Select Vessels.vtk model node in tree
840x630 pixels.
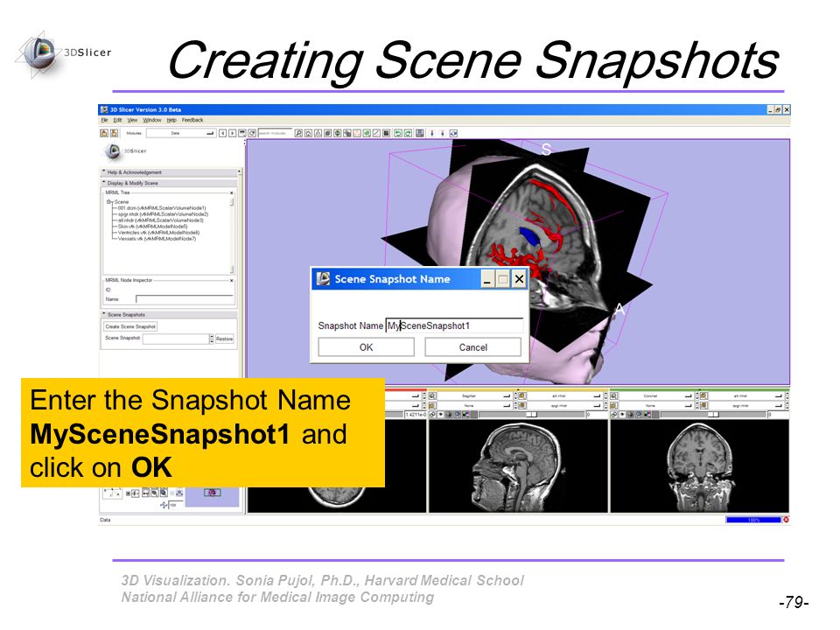point(157,238)
